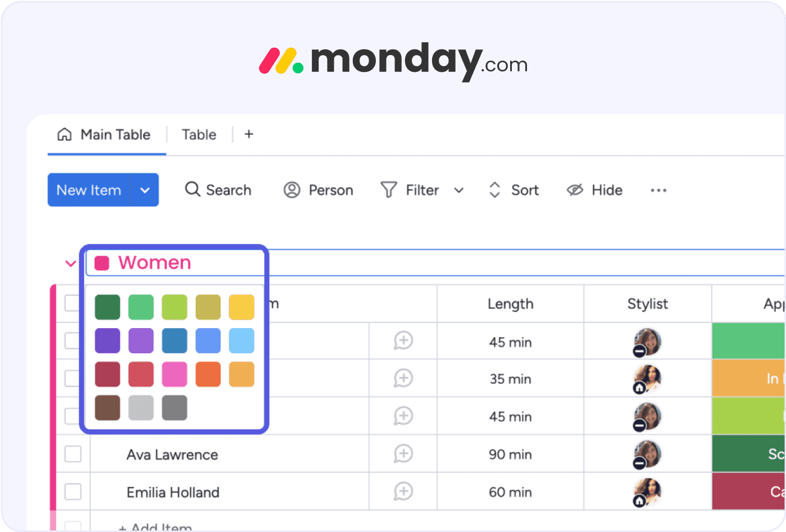This screenshot has height=532, width=786.
Task: Click the Length column header
Action: (x=510, y=304)
